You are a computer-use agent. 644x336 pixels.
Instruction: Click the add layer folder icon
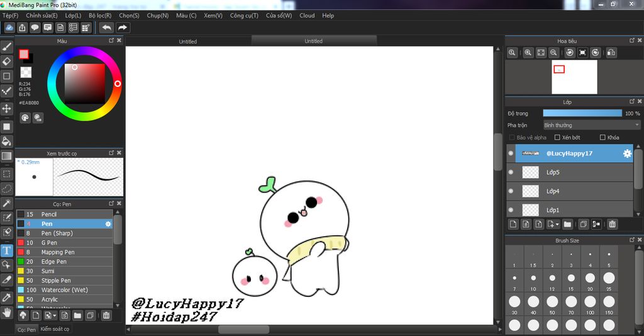(567, 224)
